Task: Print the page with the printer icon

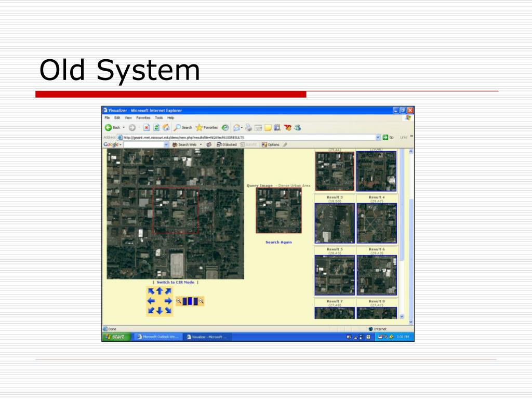Action: tap(248, 128)
